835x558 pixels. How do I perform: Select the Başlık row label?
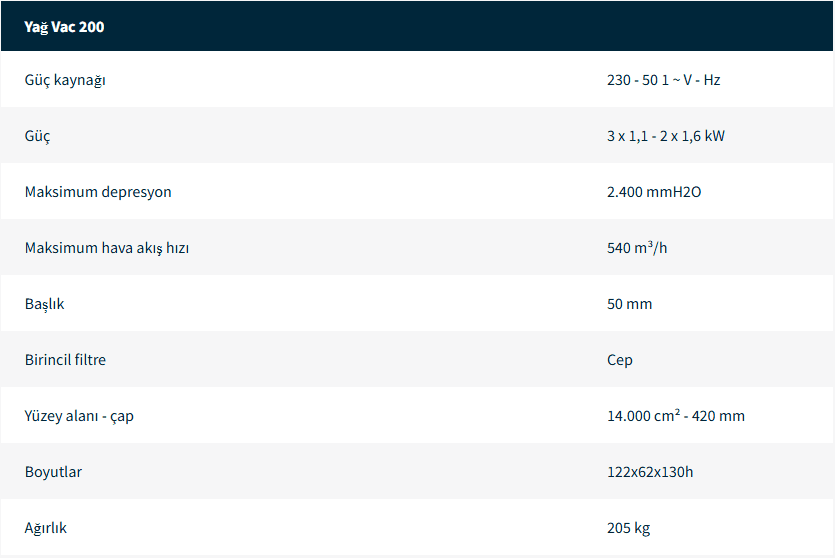pos(44,304)
